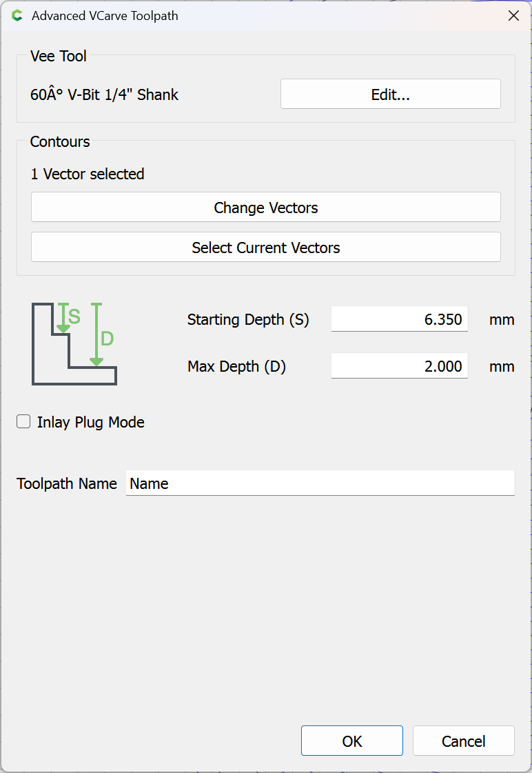Screen dimensions: 532x773
Task: Enable the Inlay Plug Mode checkbox
Action: click(24, 422)
